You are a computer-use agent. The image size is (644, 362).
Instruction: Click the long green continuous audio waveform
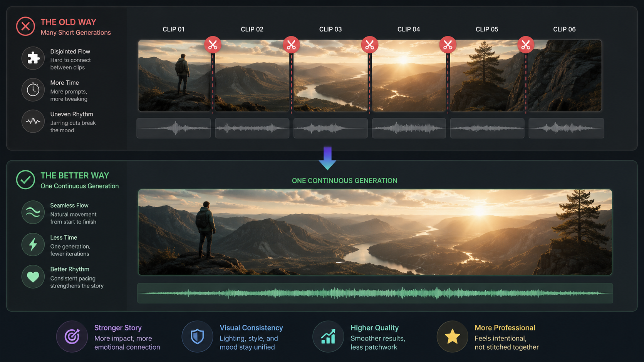[375, 293]
